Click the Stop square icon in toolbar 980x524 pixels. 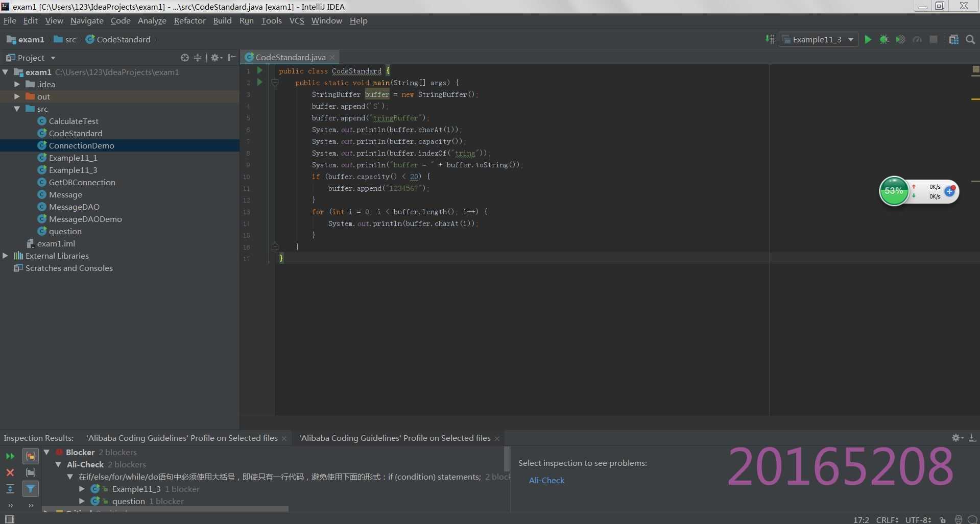pos(934,39)
